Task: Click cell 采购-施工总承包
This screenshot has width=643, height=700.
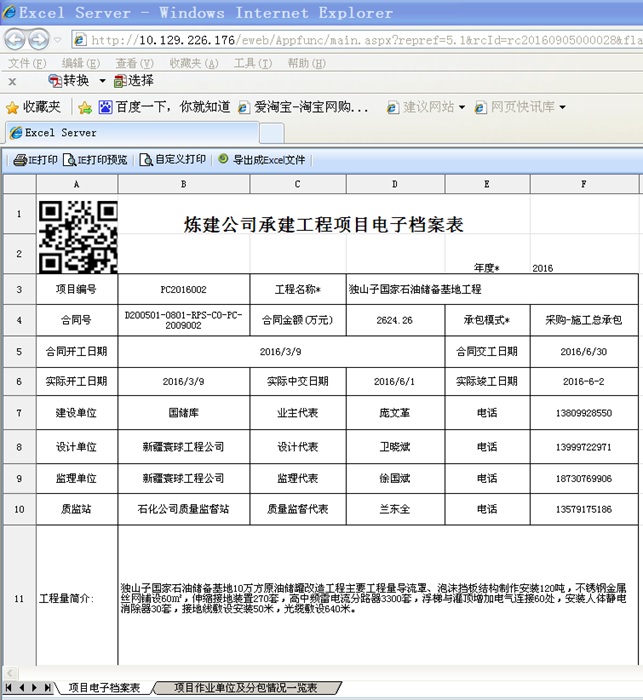Action: pyautogui.click(x=584, y=320)
